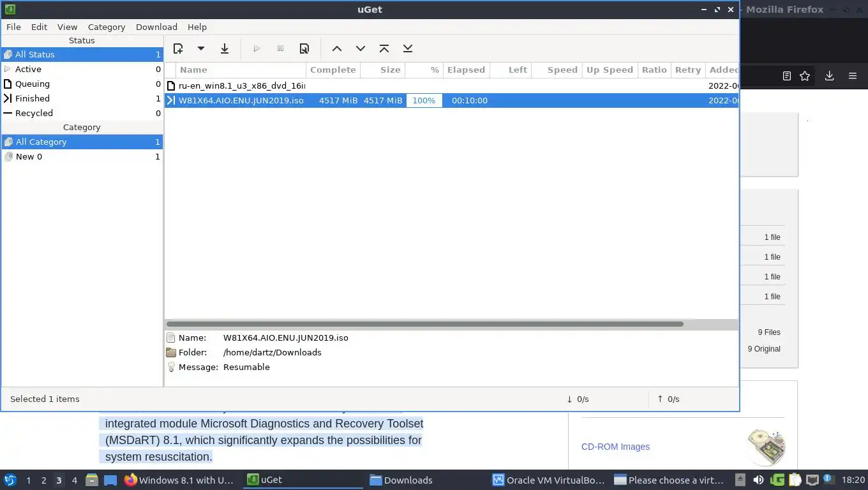Click the 100% progress bar of W81X64 download
868x490 pixels.
pos(424,100)
